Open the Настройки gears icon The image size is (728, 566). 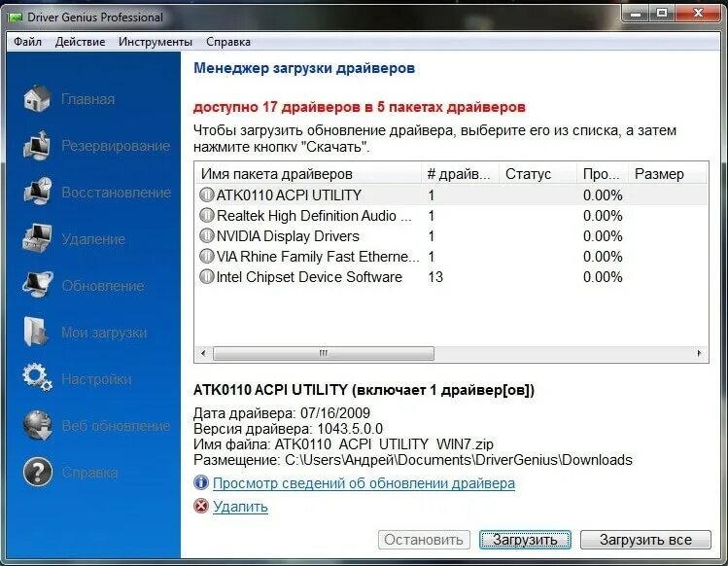tap(37, 377)
